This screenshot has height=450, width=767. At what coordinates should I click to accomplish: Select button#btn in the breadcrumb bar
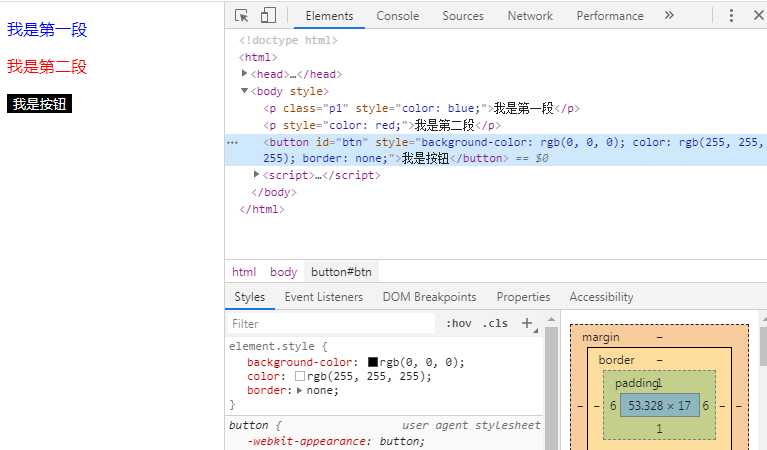[341, 272]
